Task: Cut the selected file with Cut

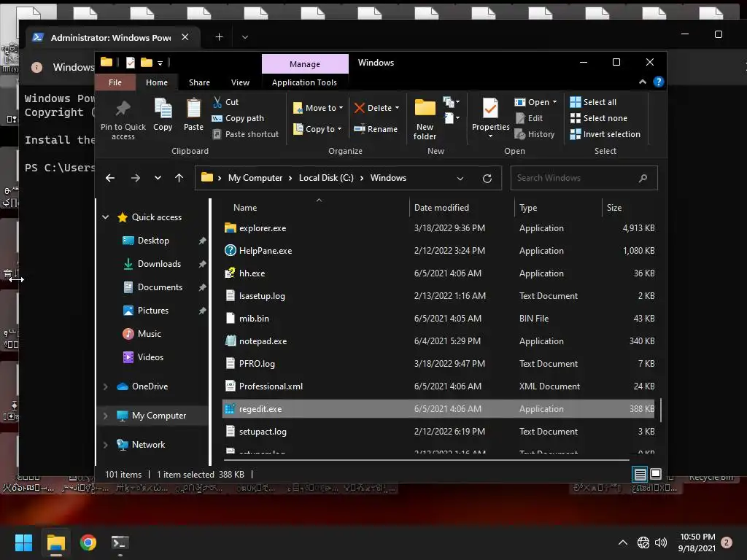Action: click(x=226, y=102)
